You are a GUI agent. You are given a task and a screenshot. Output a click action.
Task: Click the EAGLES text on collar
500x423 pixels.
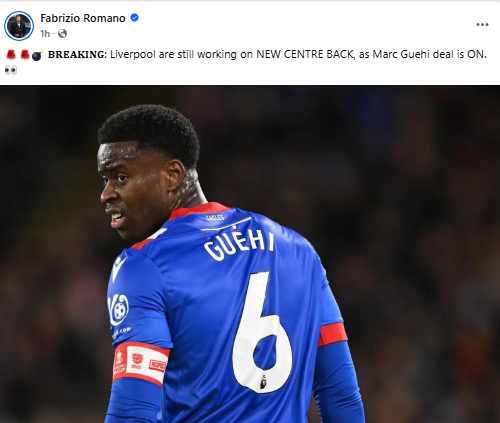(x=215, y=218)
